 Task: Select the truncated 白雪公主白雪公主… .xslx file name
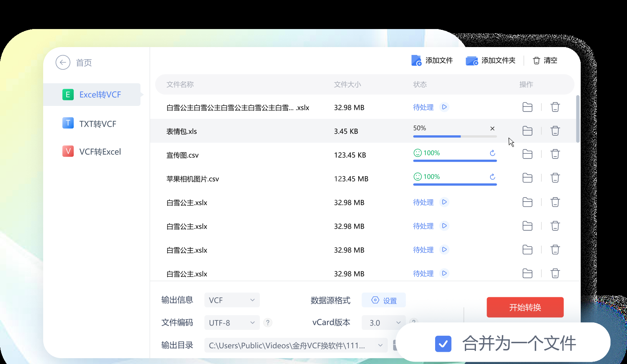click(x=238, y=107)
